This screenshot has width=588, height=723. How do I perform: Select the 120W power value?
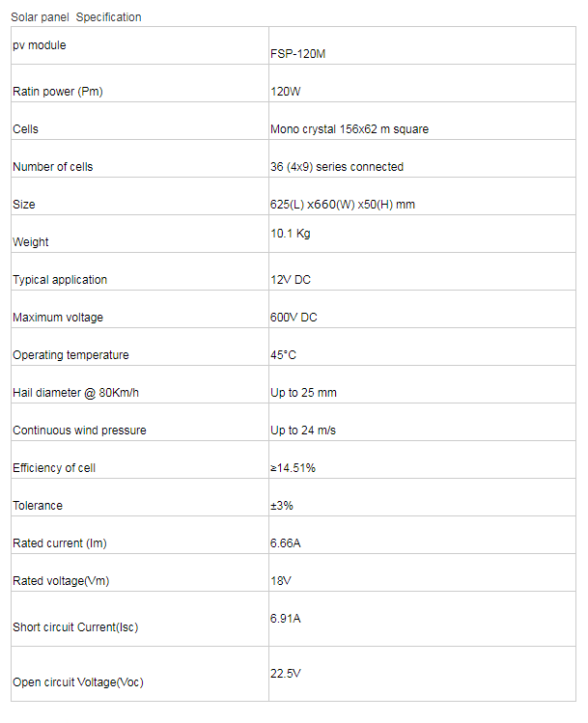click(x=286, y=92)
